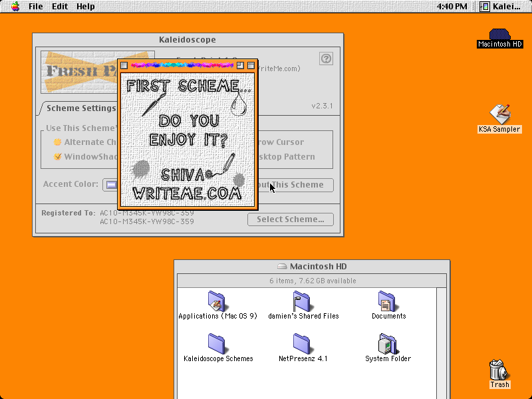The image size is (532, 399).
Task: Click the Scheme Settings tab
Action: (81, 108)
